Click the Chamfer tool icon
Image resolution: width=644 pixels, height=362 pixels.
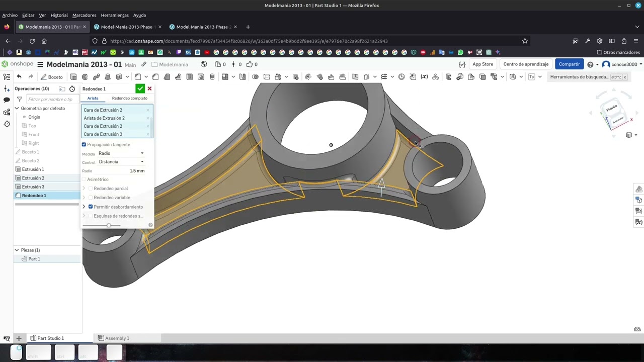click(x=155, y=77)
